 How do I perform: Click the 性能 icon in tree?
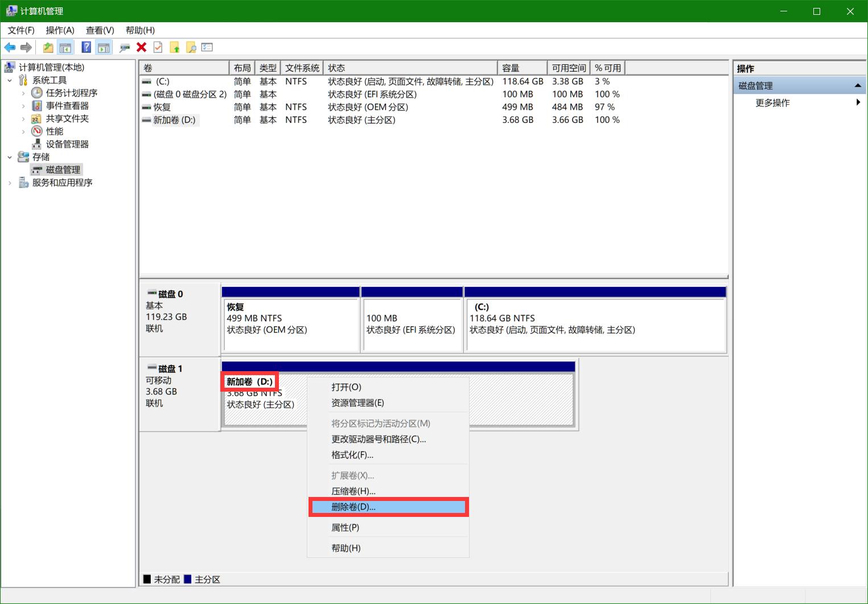[x=37, y=131]
